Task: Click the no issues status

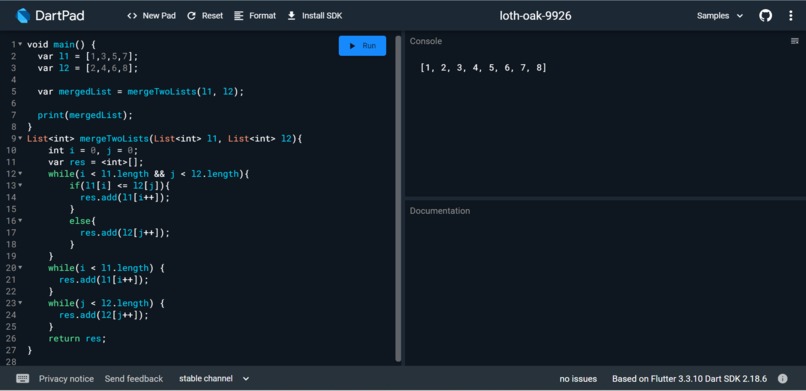Action: pos(578,379)
